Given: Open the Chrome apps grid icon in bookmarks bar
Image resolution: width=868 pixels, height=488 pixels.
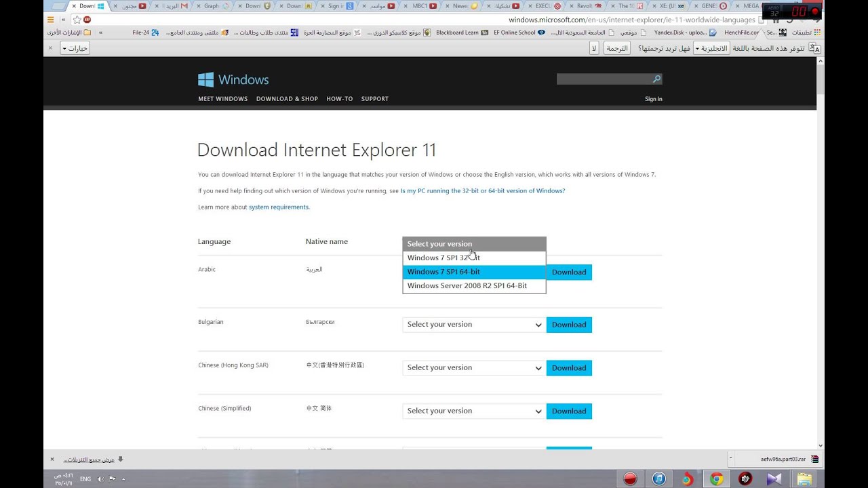Looking at the screenshot, I should 817,32.
